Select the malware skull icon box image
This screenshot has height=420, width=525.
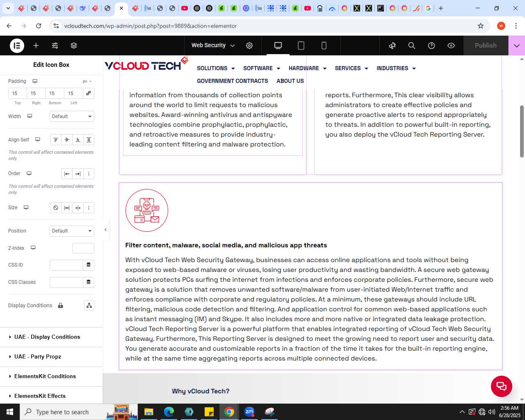[147, 210]
